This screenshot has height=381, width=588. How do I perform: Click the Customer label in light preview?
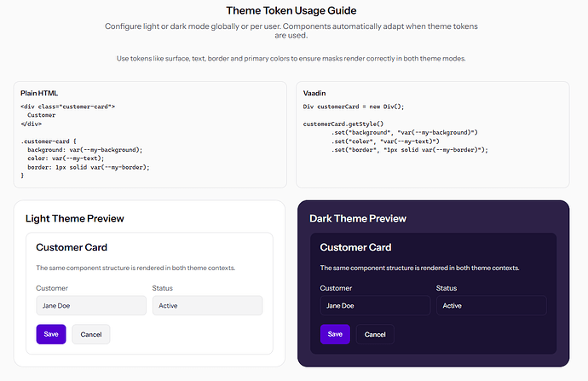(52, 288)
